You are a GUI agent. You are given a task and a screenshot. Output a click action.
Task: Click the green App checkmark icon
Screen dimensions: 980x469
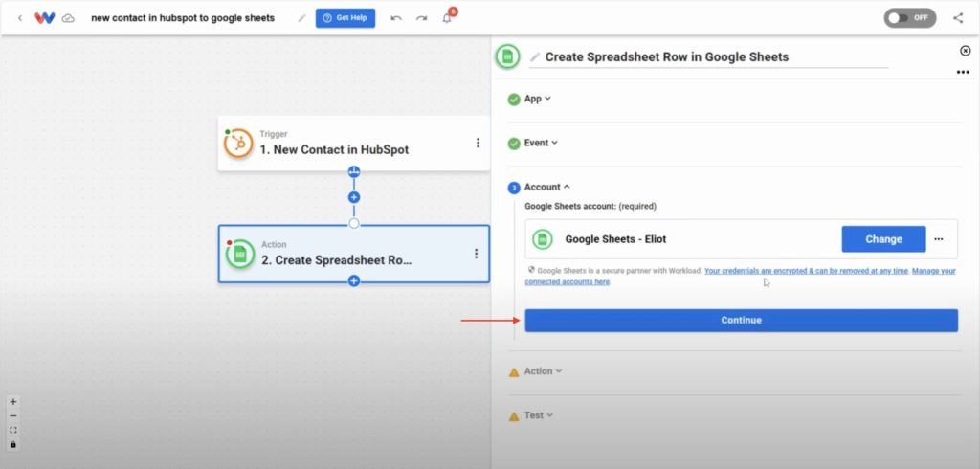point(514,100)
